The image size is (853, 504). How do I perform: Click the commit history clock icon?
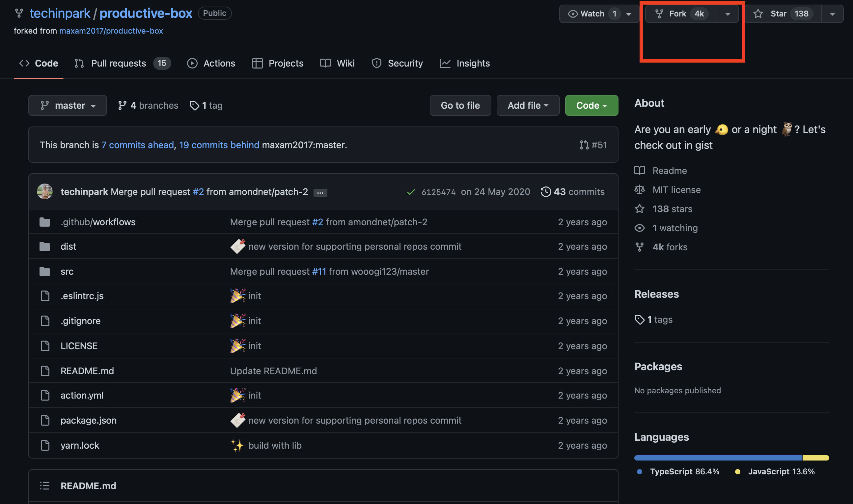tap(545, 191)
